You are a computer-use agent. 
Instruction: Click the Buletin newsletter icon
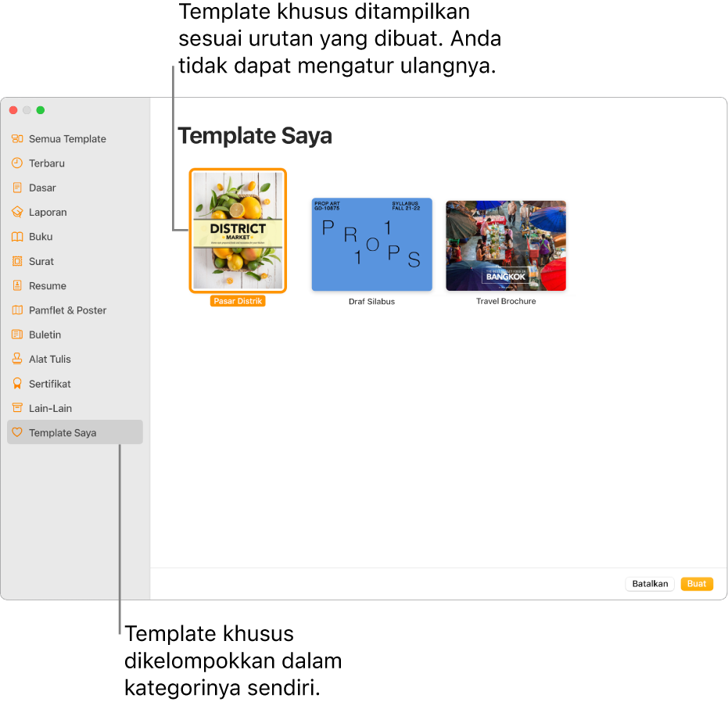pos(17,335)
